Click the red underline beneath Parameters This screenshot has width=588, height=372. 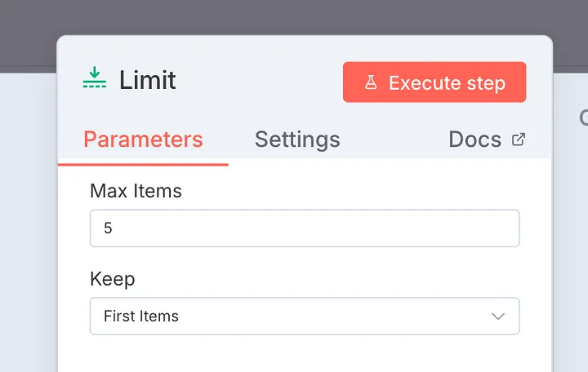pos(143,164)
